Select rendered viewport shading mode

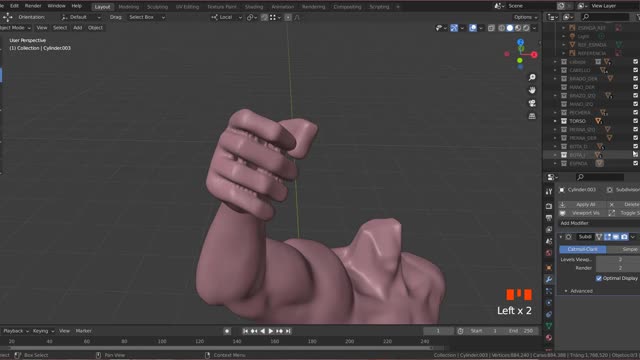click(526, 28)
